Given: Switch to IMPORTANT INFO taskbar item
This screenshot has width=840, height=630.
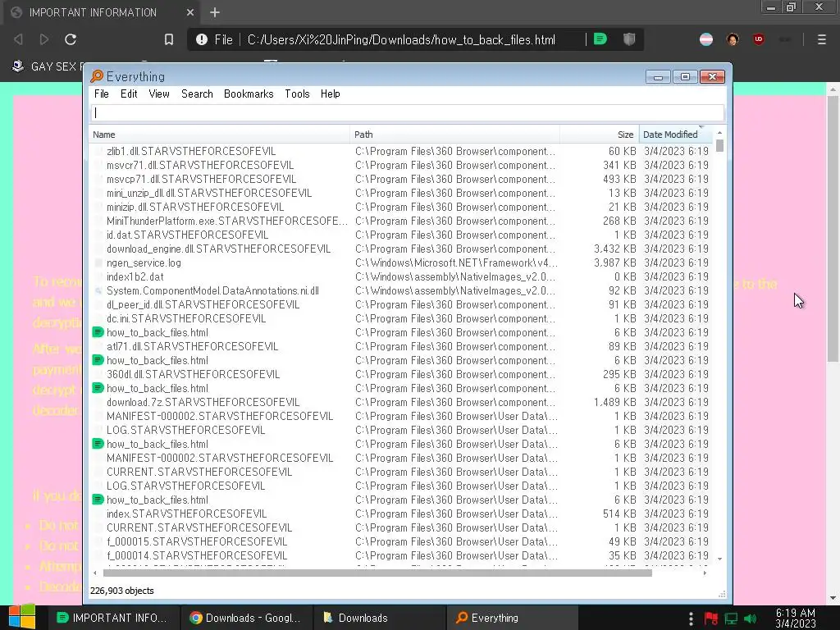Looking at the screenshot, I should [x=112, y=618].
